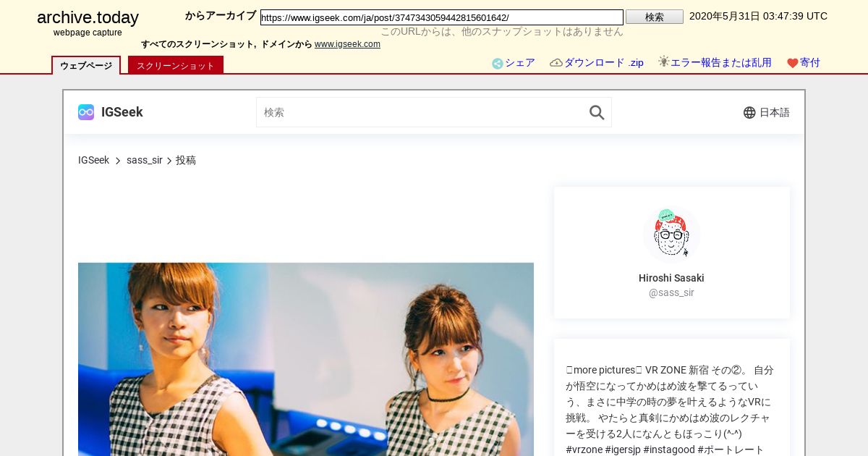Click the からアーカイブ label

(221, 16)
